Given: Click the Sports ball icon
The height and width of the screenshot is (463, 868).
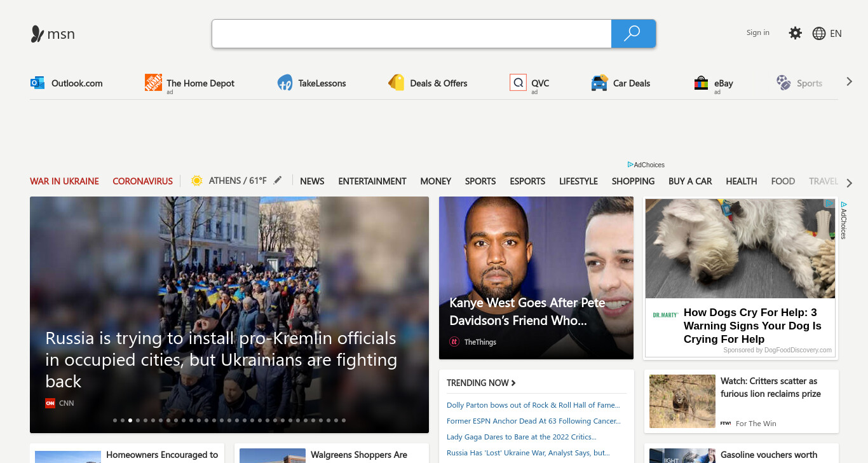Looking at the screenshot, I should point(783,83).
